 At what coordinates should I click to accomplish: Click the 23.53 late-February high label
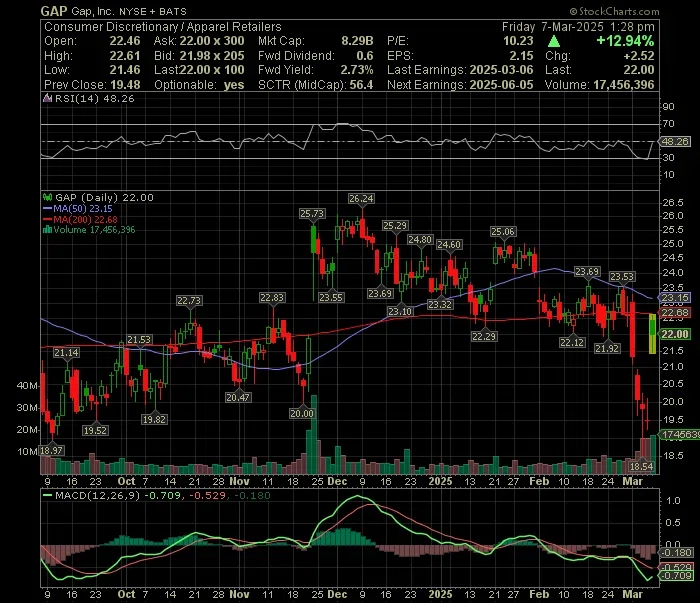(x=622, y=277)
